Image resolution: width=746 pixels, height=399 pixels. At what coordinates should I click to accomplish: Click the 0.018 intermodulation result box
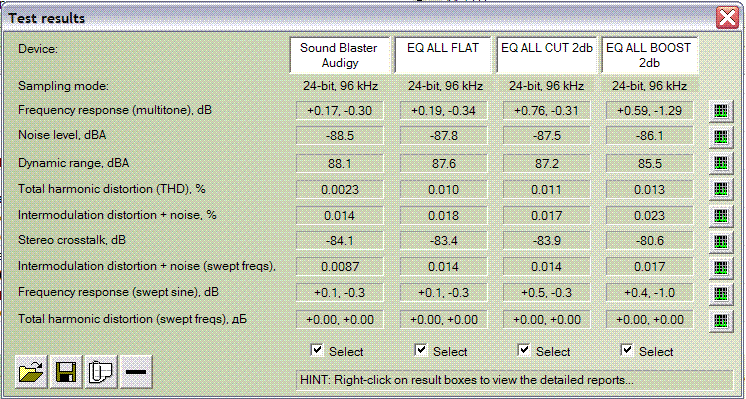(443, 215)
